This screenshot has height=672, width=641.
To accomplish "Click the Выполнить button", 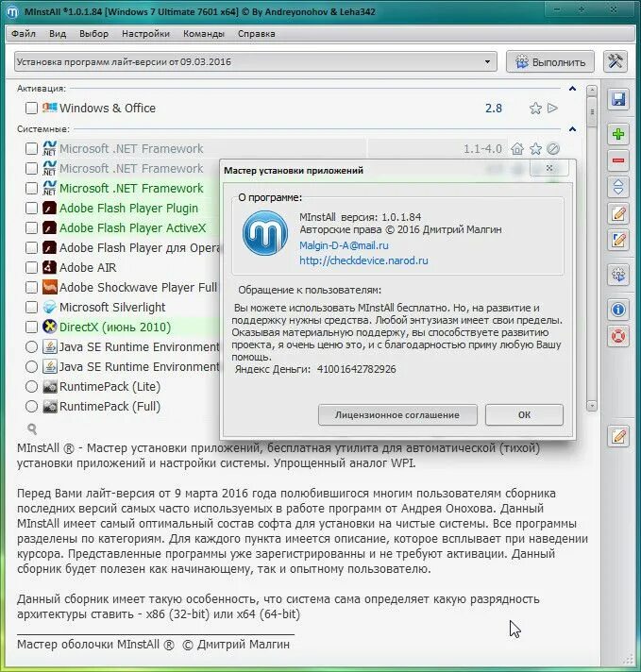I will coord(550,62).
